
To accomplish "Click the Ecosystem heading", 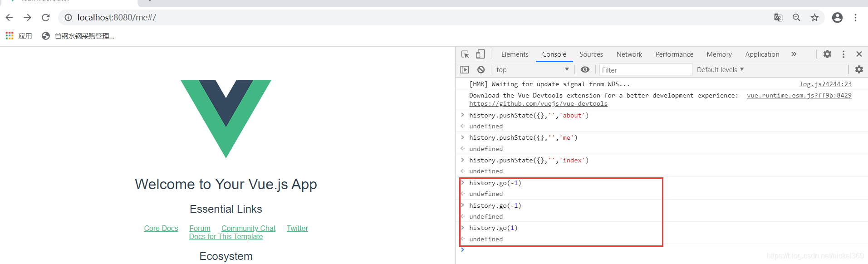I will (x=226, y=256).
